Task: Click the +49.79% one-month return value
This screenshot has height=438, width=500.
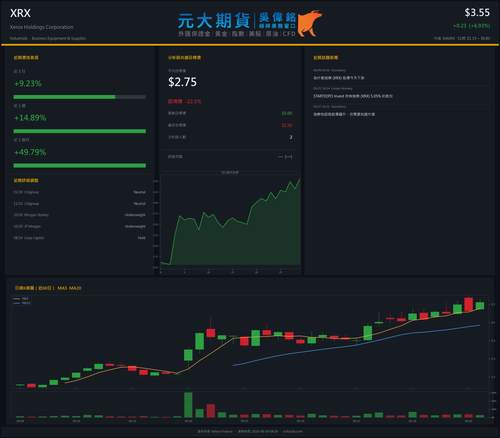Action: pos(30,152)
